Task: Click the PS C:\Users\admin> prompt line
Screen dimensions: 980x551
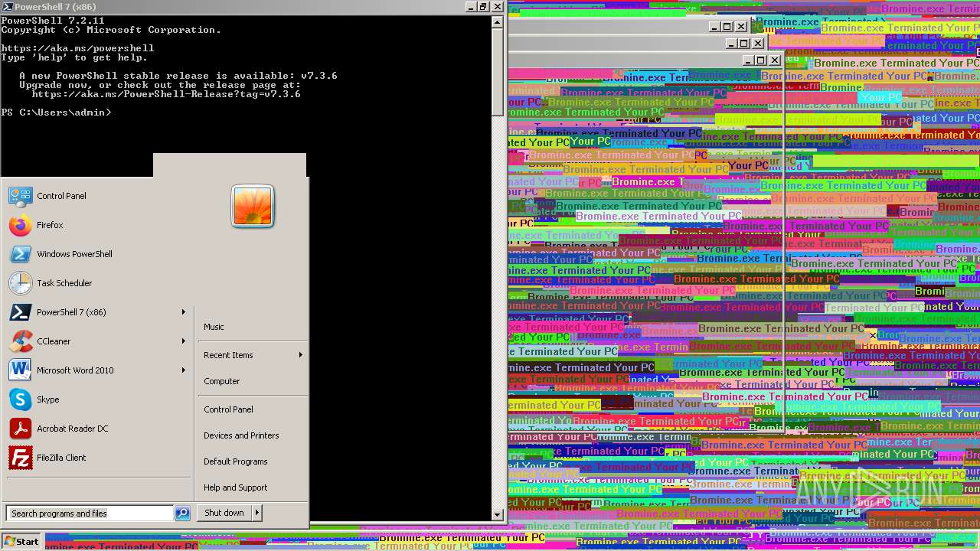Action: (x=56, y=112)
